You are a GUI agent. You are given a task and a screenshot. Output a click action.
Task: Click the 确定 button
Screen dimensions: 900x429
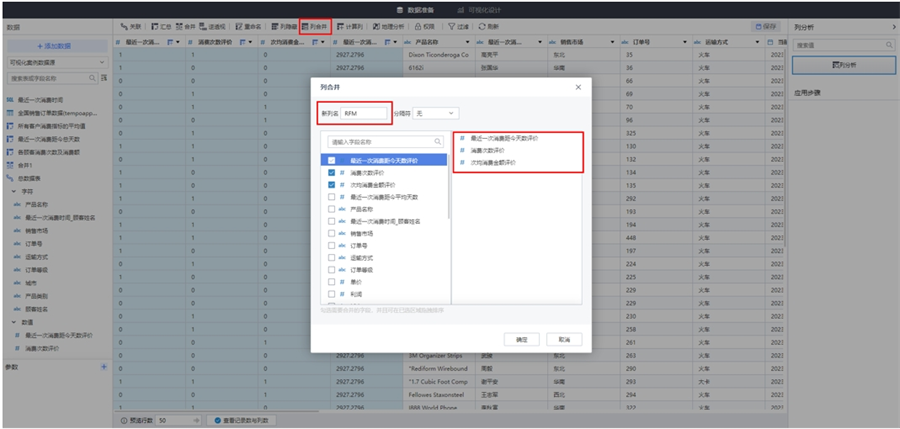521,340
